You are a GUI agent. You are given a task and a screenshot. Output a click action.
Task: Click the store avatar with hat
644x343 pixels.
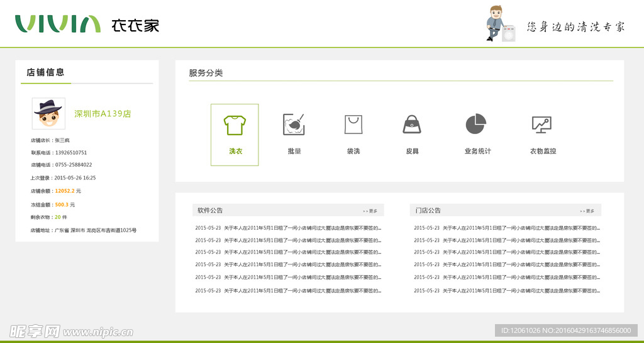48,113
